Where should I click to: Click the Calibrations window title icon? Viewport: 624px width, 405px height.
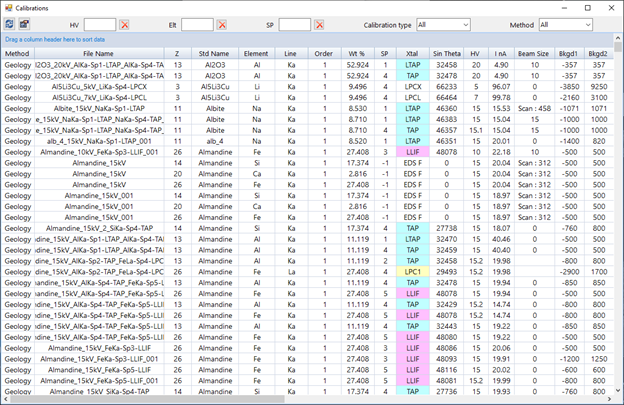[8, 8]
